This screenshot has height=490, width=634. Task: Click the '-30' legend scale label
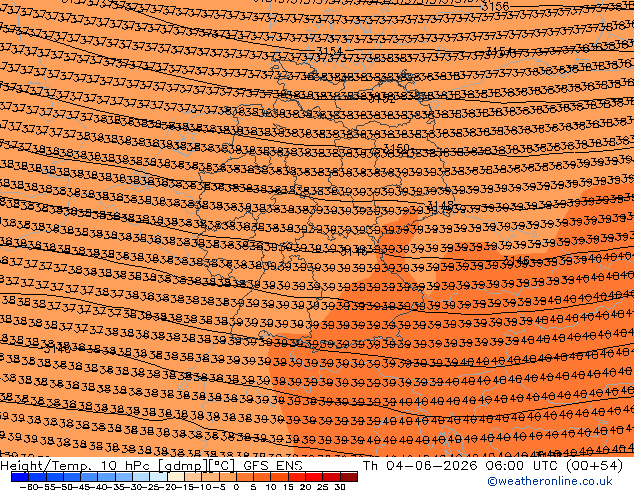pos(133,486)
